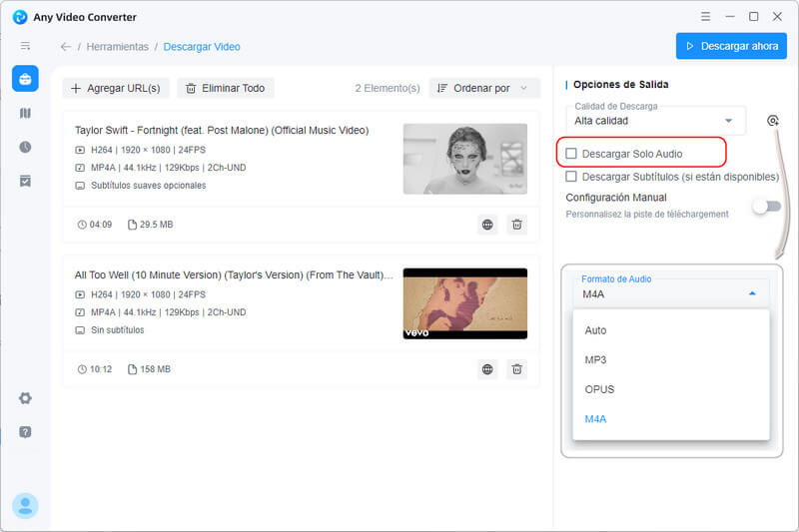
Task: Collapse the Formato de Audio dropdown
Action: (671, 293)
